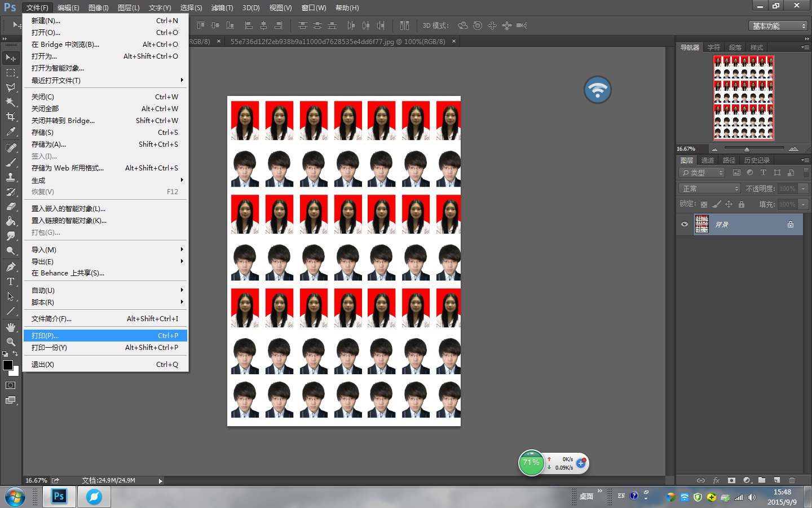Switch to the 通道 tab
This screenshot has width=812, height=508.
(x=708, y=160)
